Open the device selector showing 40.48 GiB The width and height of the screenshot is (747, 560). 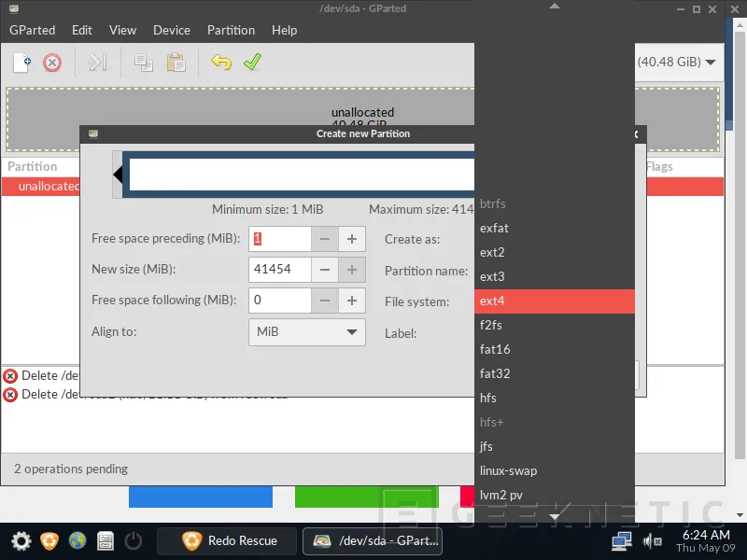click(x=677, y=63)
